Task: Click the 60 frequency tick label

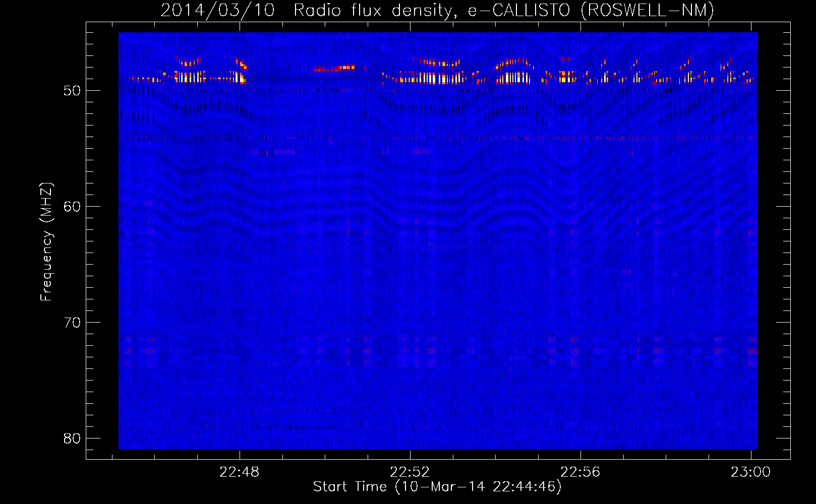Action: click(x=72, y=207)
